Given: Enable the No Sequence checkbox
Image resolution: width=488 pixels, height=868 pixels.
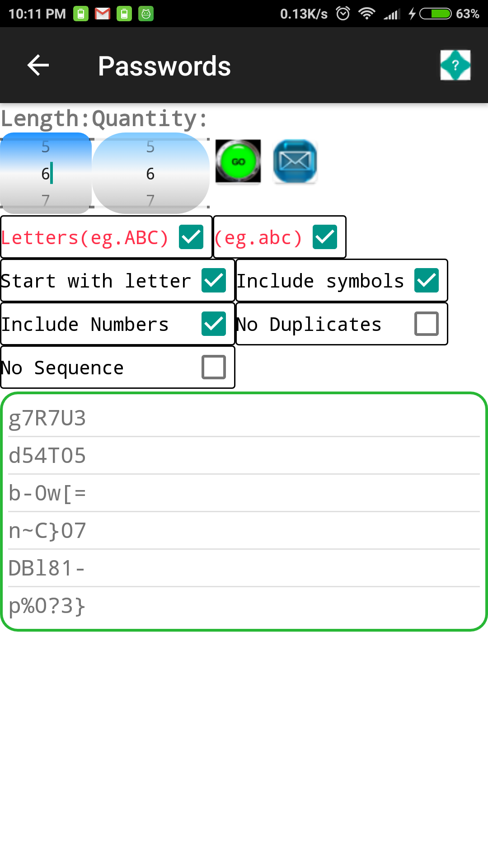Looking at the screenshot, I should point(214,367).
